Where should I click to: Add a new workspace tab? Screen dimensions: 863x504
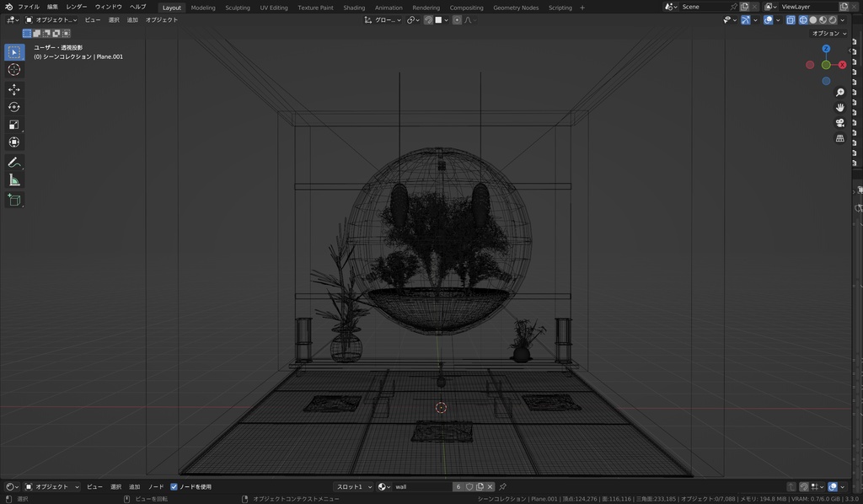pos(582,8)
